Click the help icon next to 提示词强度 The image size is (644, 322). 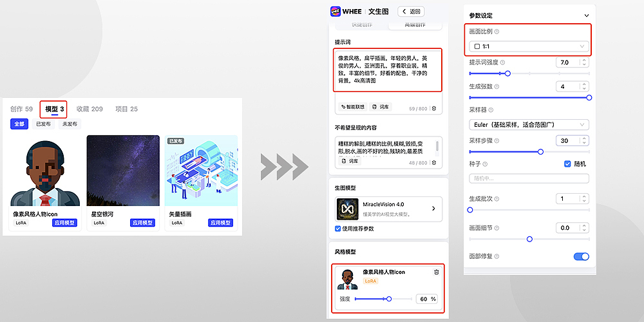503,62
